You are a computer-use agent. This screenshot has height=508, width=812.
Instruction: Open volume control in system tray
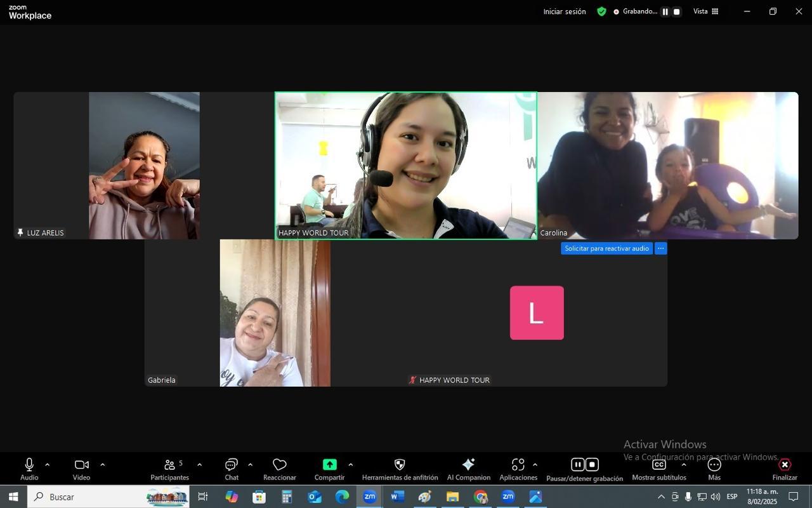(x=716, y=497)
